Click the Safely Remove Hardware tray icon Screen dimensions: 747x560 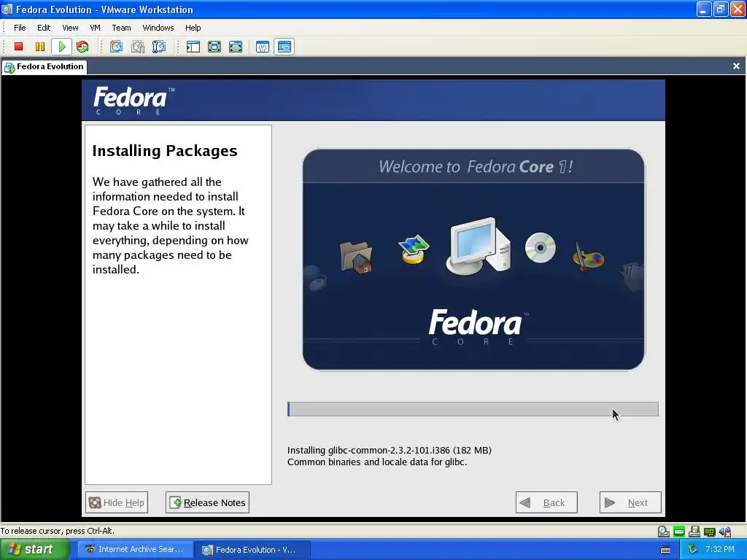point(692,550)
